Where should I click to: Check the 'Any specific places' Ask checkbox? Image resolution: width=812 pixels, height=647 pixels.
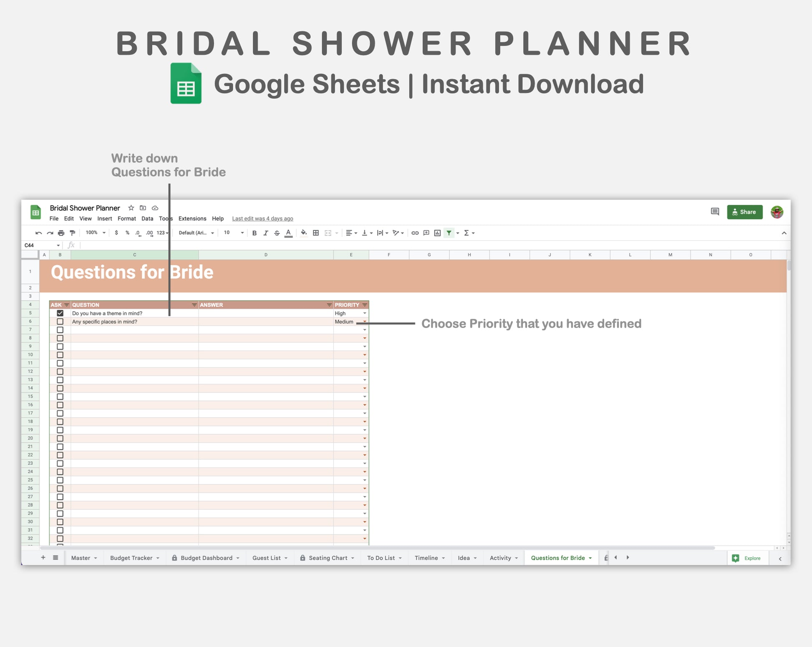point(60,322)
